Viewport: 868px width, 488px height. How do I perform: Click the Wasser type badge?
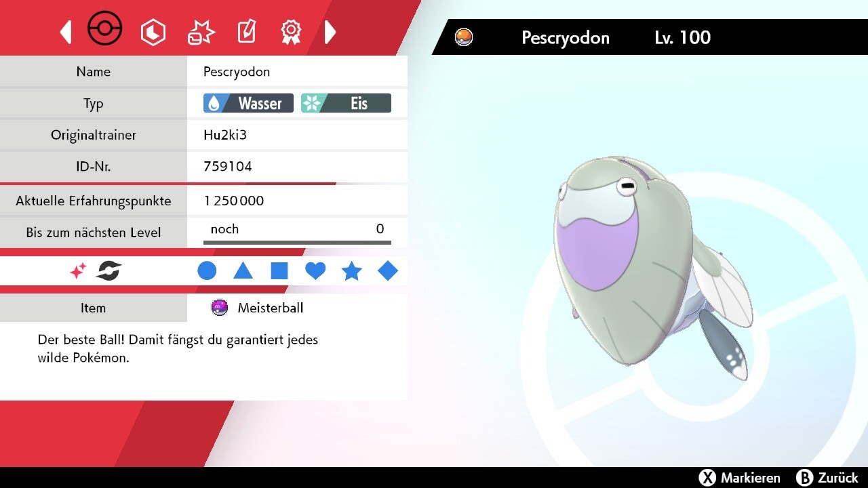[248, 103]
